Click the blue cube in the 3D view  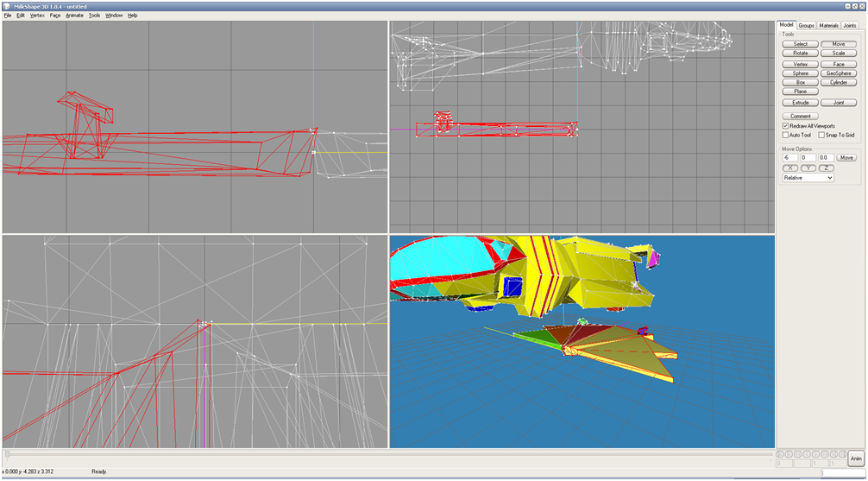pos(513,287)
